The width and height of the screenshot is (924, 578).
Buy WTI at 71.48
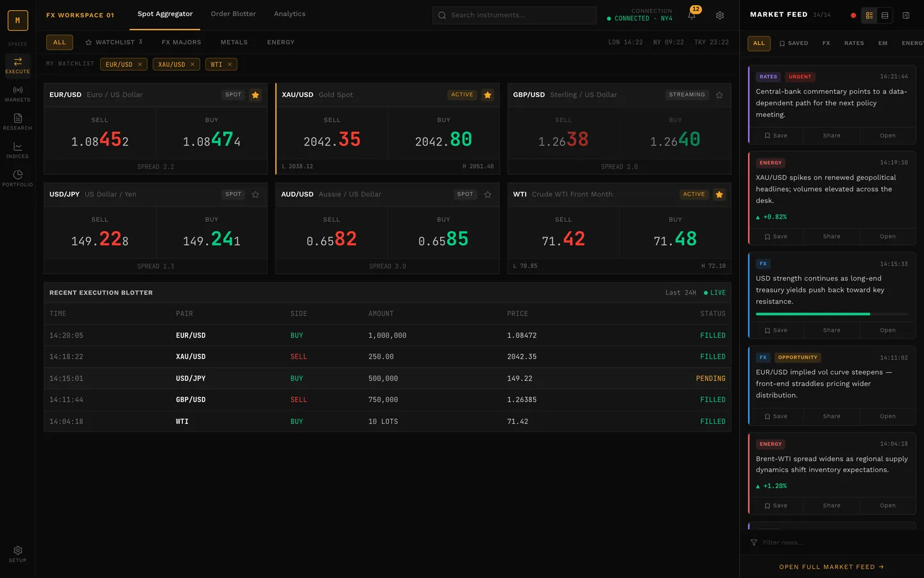[675, 232]
